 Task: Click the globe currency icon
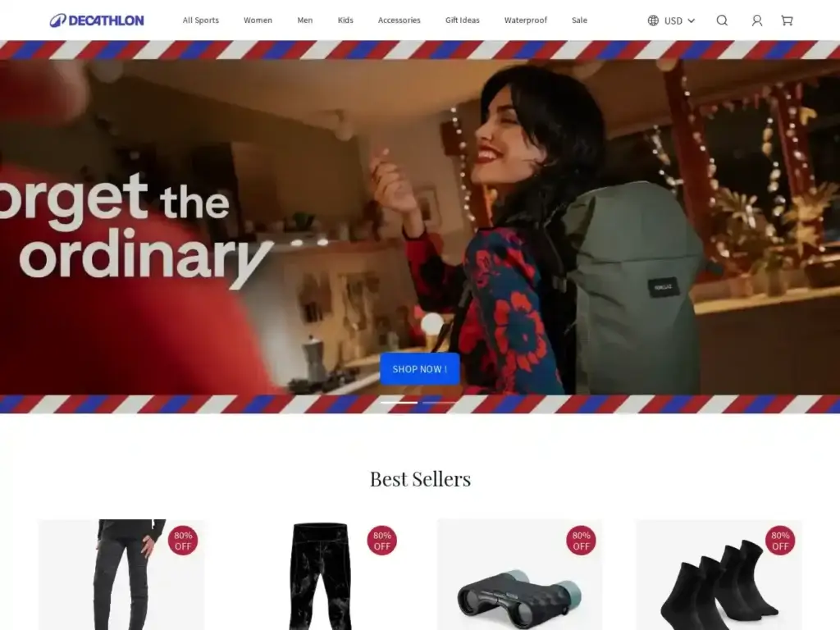click(x=653, y=21)
